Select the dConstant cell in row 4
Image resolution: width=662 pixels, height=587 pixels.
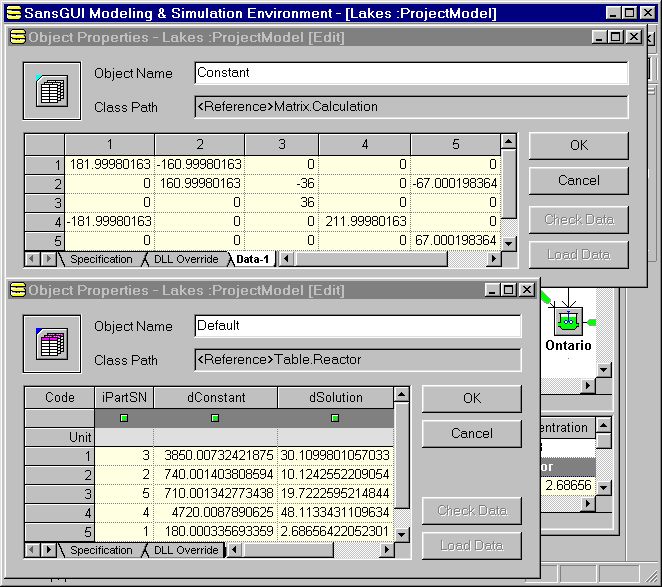(x=215, y=512)
